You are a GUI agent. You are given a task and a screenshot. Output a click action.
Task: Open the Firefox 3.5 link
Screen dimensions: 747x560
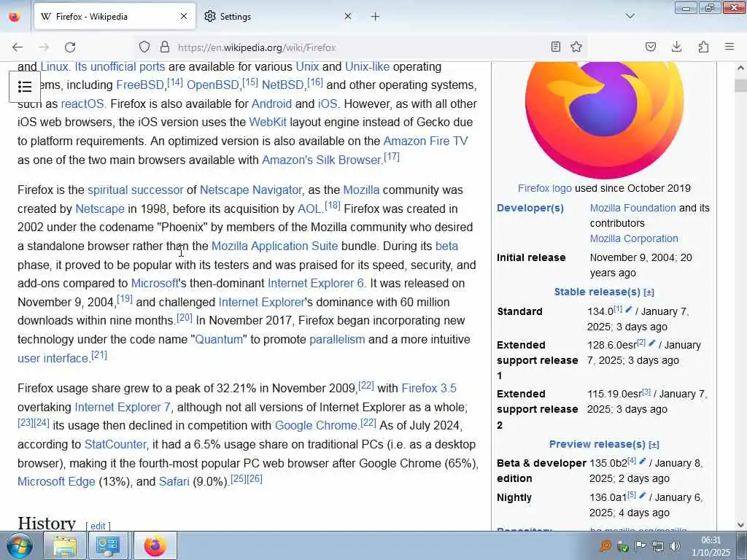tap(429, 388)
